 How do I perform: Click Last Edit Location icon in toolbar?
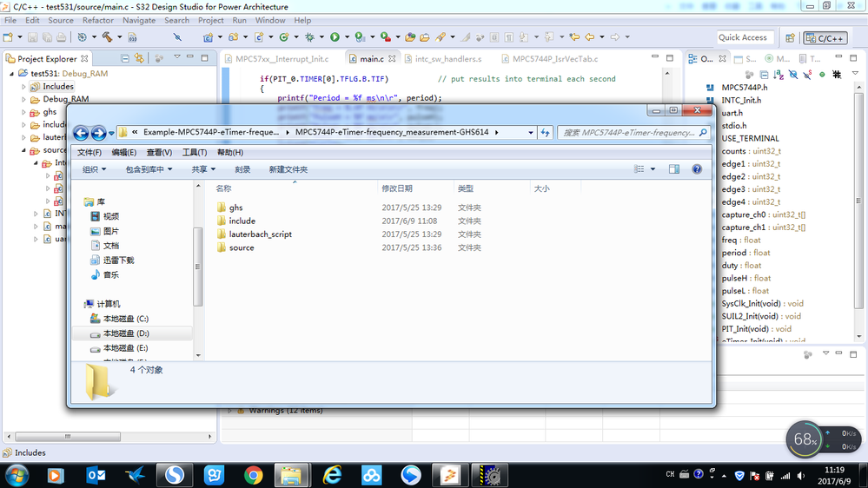pyautogui.click(x=574, y=37)
